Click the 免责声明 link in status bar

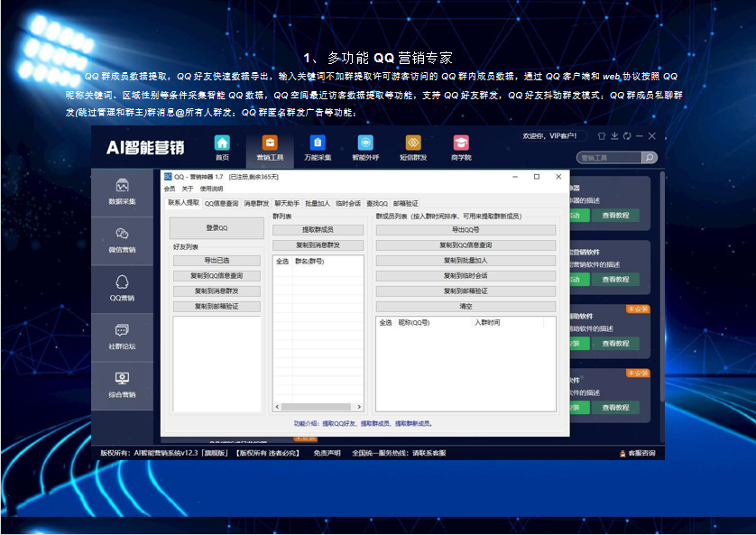pos(327,453)
